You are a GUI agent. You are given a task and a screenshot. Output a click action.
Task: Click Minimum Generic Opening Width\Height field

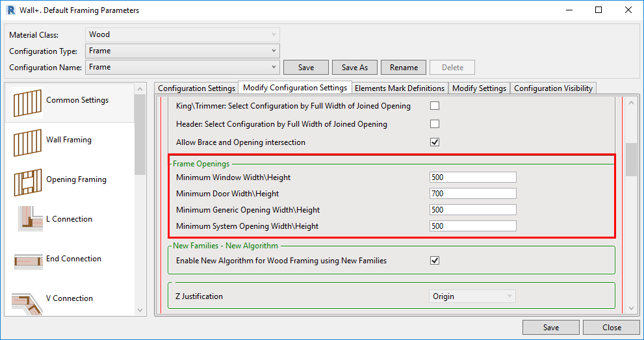tap(472, 210)
